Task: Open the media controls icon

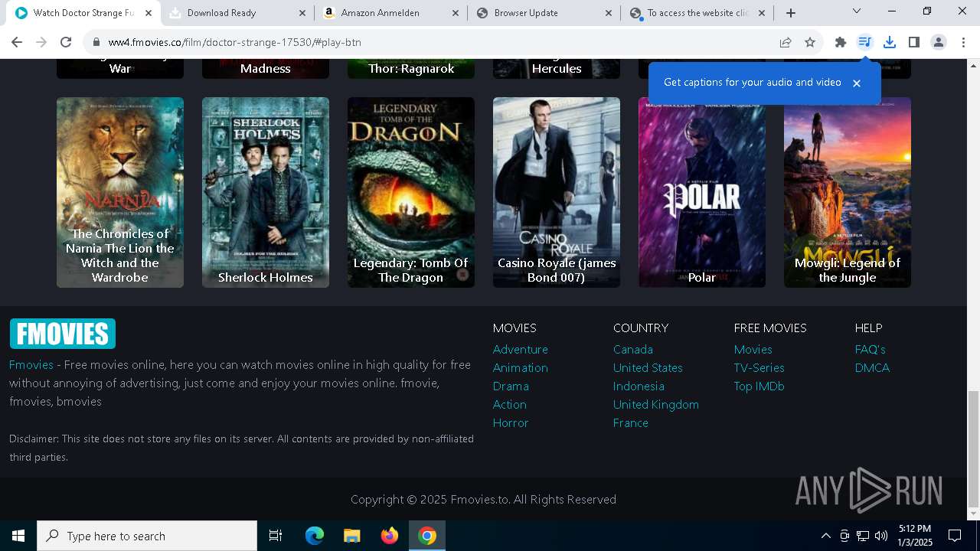Action: click(865, 42)
